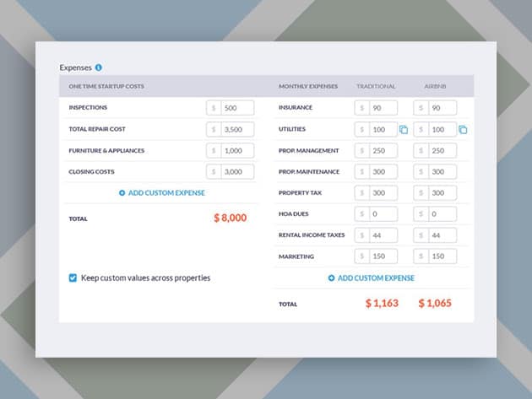
Task: Select Traditional Property Tax input
Action: 383,192
